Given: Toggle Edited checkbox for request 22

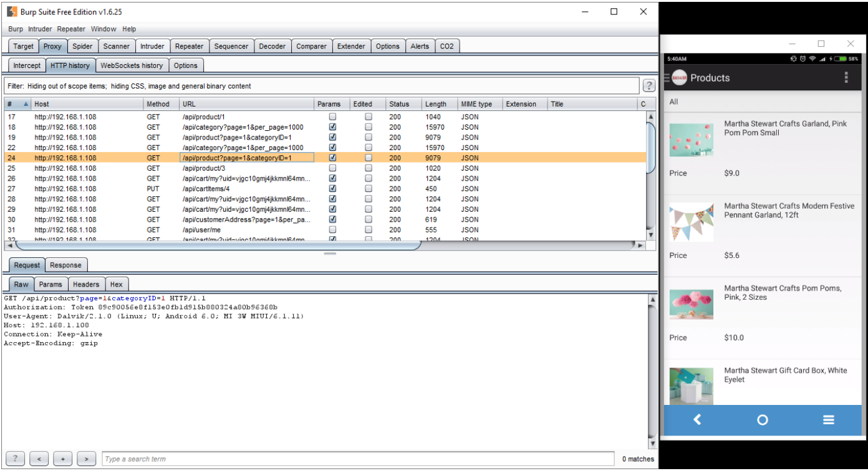Looking at the screenshot, I should pos(369,148).
